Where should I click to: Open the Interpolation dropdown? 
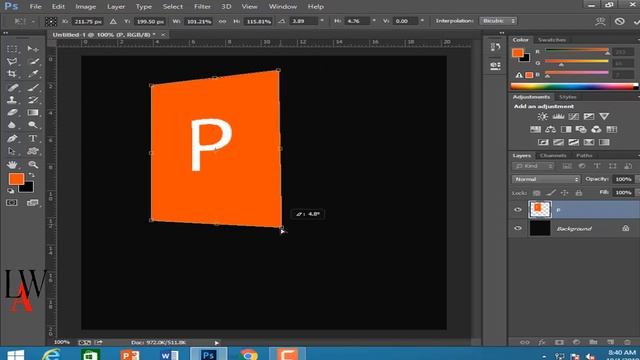[498, 21]
